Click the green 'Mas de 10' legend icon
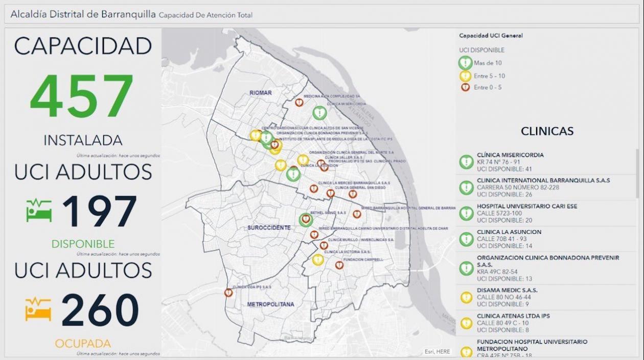 [465, 63]
